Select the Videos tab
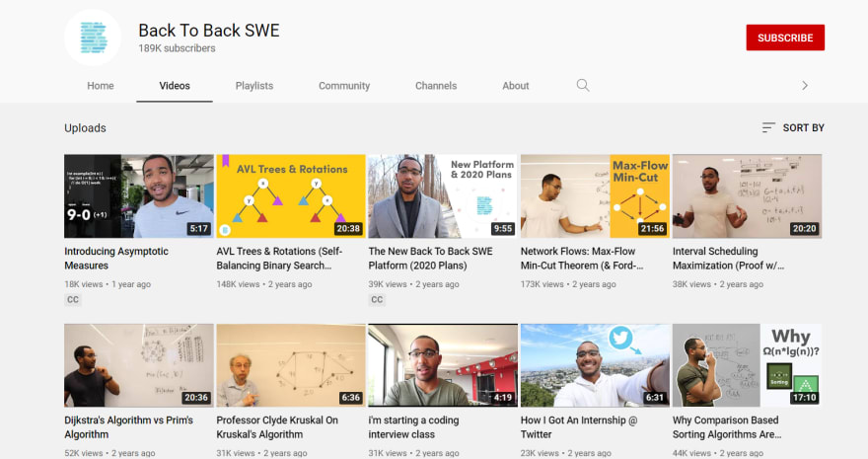868x459 pixels. pyautogui.click(x=175, y=86)
